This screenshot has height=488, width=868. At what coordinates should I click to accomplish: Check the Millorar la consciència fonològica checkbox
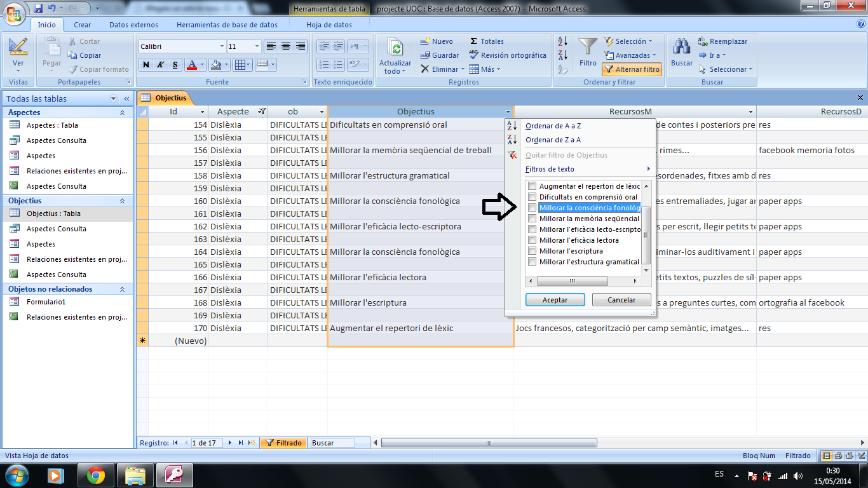532,208
